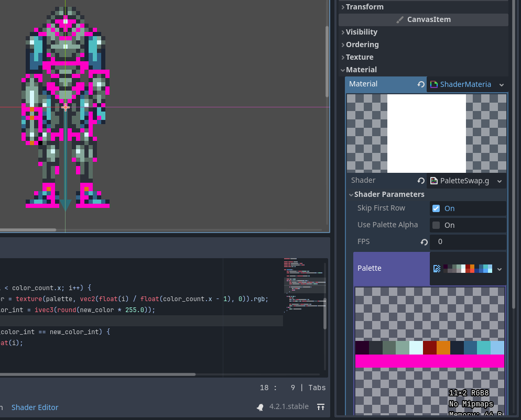Click the ShaderMaterial resource icon

[433, 84]
